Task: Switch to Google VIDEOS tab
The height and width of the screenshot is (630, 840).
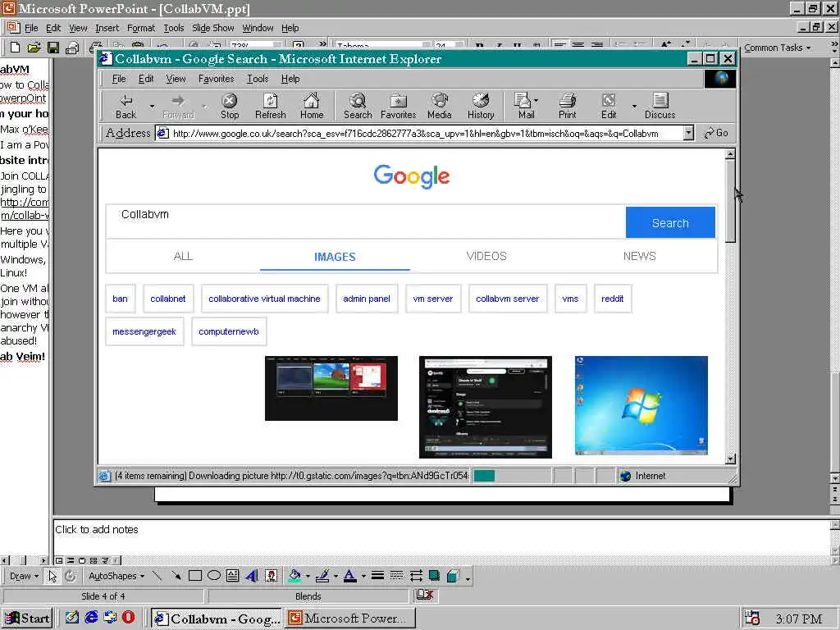Action: [x=486, y=256]
